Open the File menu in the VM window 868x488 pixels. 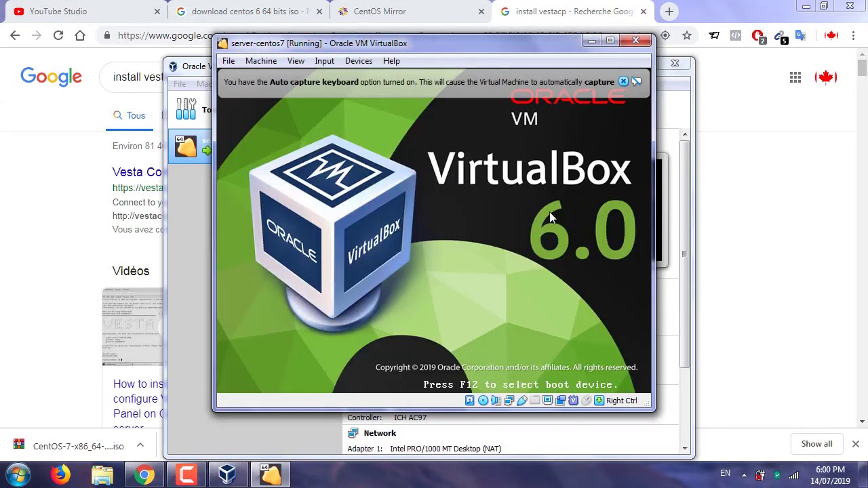click(x=229, y=61)
